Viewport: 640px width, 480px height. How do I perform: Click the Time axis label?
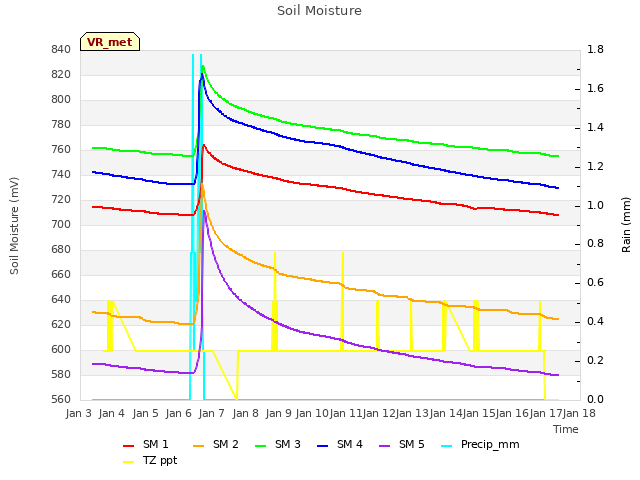(566, 429)
